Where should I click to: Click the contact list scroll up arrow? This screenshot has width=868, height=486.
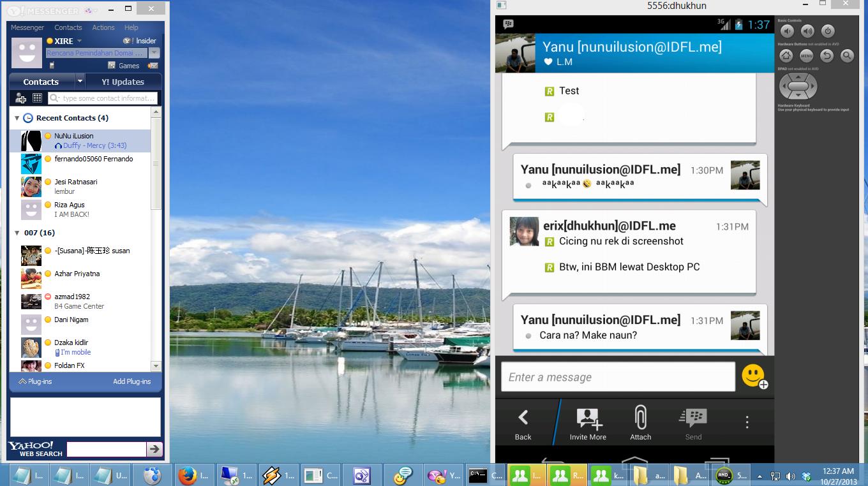(156, 112)
